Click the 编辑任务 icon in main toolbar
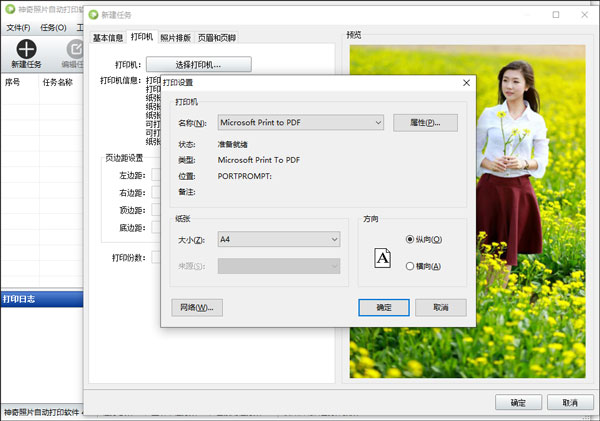Image resolution: width=600 pixels, height=421 pixels. click(x=75, y=49)
